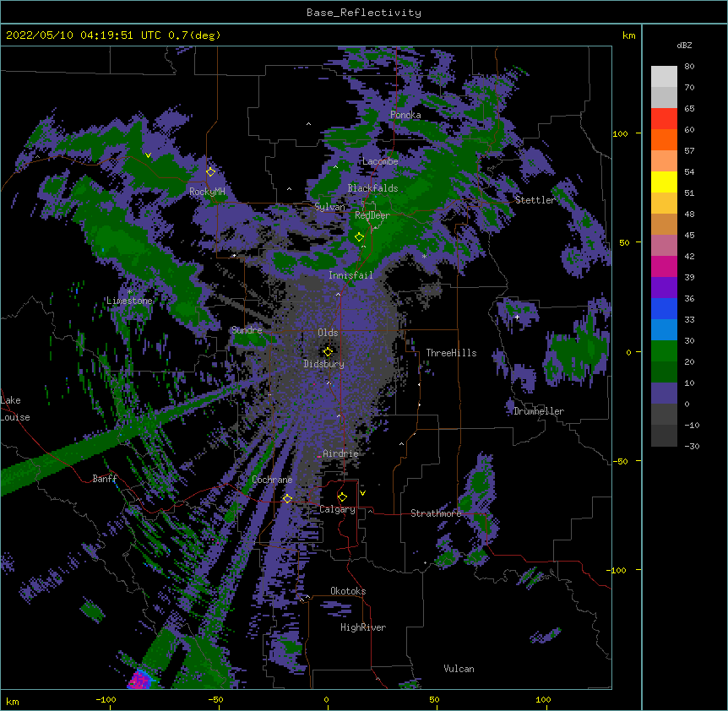The height and width of the screenshot is (711, 728).
Task: Select the slate purple 0-10 dBZ legend swatch
Action: tap(664, 393)
